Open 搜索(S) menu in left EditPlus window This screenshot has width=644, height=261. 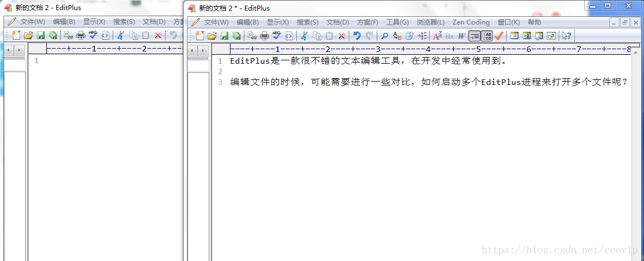pos(124,22)
